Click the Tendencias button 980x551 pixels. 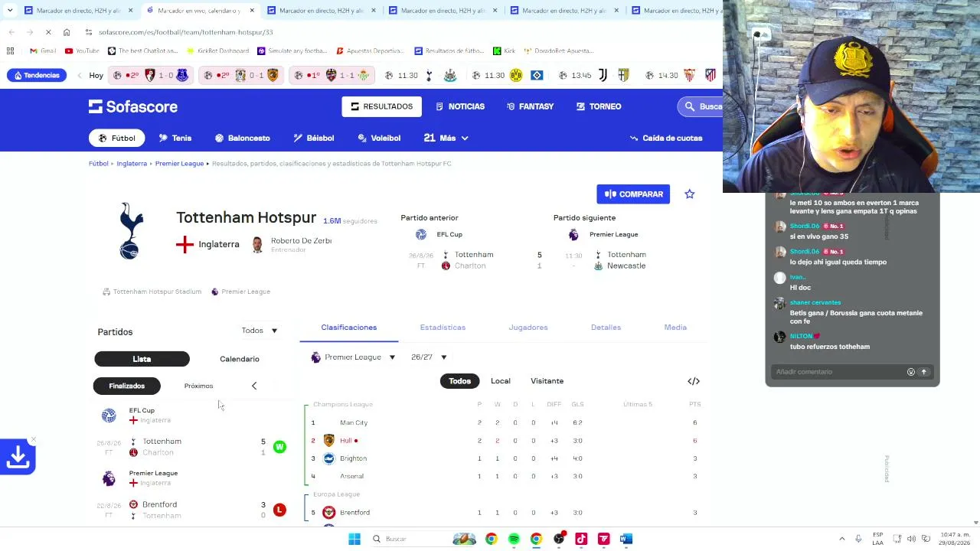click(37, 75)
